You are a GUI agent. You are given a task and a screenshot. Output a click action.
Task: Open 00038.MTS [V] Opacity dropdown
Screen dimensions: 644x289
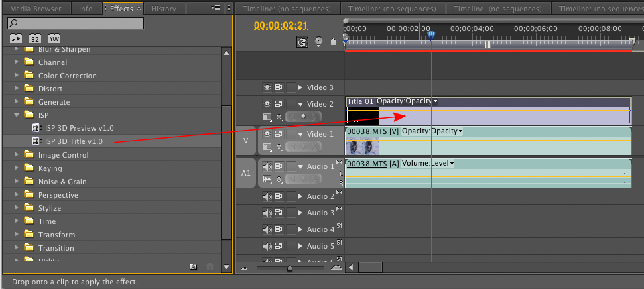[460, 131]
